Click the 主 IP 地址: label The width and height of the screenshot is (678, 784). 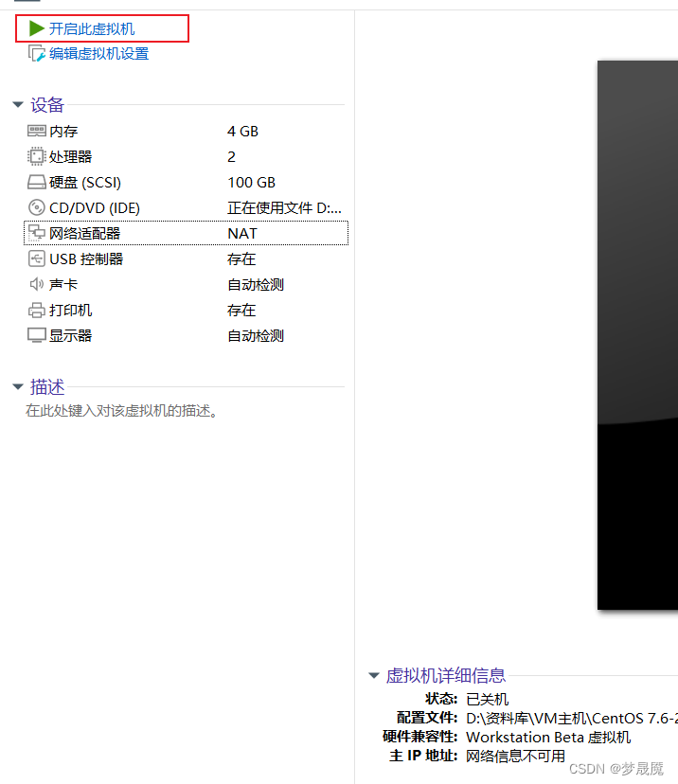[x=424, y=756]
